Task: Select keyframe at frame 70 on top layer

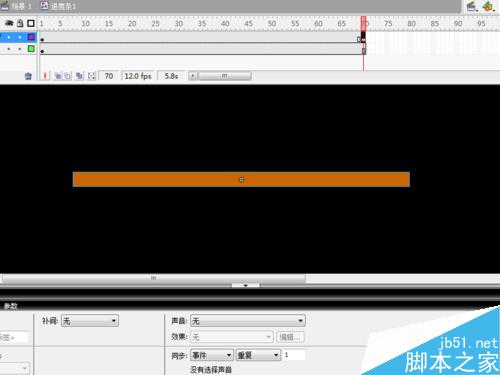Action: pyautogui.click(x=364, y=37)
